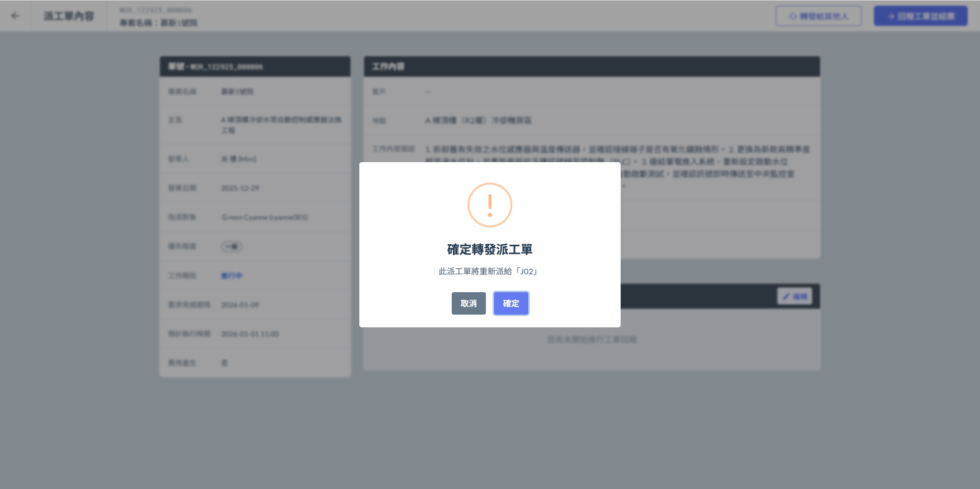The width and height of the screenshot is (980, 489).
Task: Click the pencil edit button in the report panel
Action: pyautogui.click(x=794, y=296)
